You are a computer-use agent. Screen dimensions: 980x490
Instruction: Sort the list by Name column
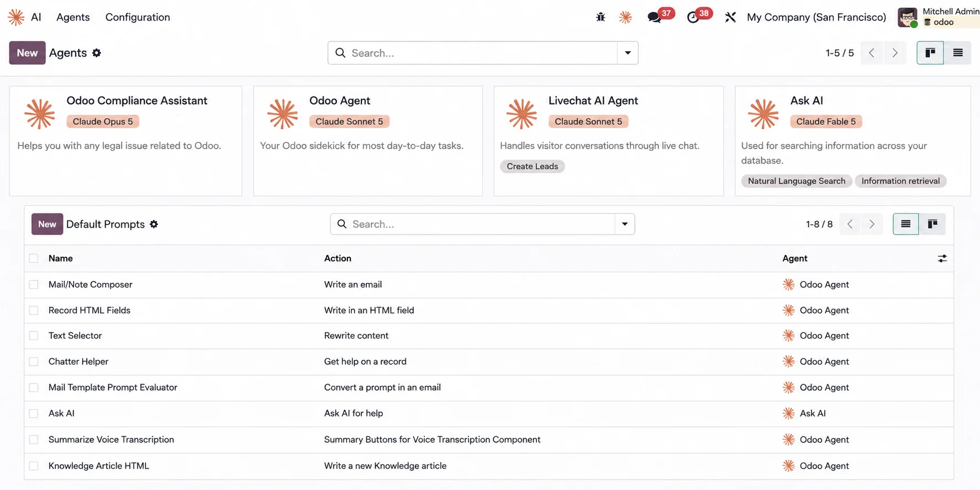pyautogui.click(x=61, y=259)
